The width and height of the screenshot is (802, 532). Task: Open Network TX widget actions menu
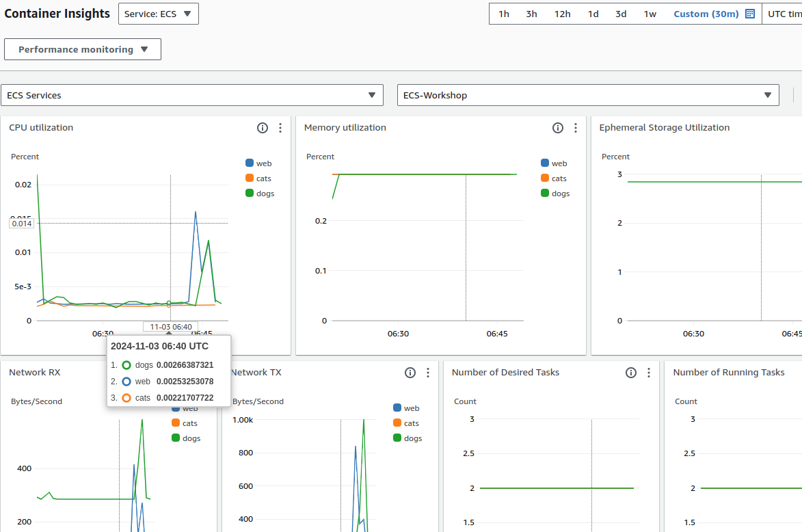click(x=428, y=373)
